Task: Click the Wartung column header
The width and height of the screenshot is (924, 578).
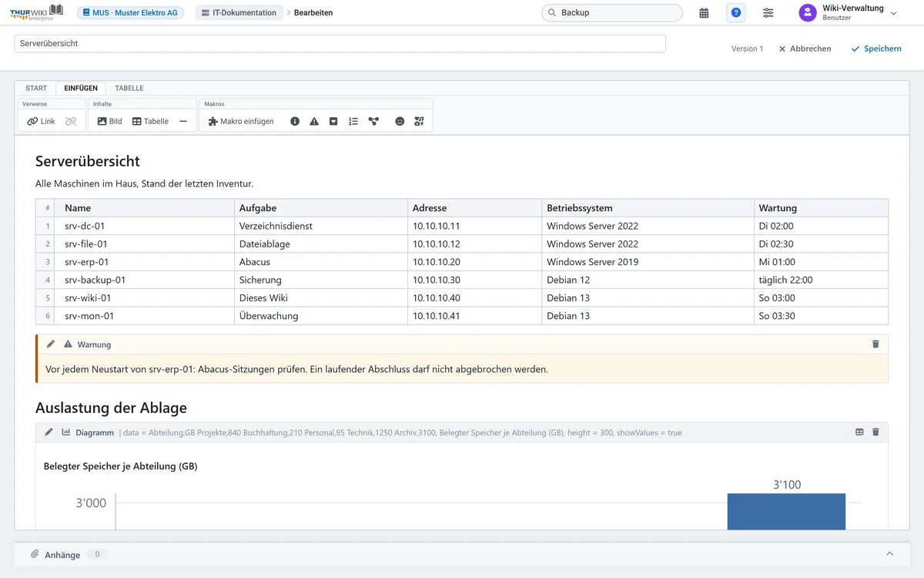Action: [821, 208]
